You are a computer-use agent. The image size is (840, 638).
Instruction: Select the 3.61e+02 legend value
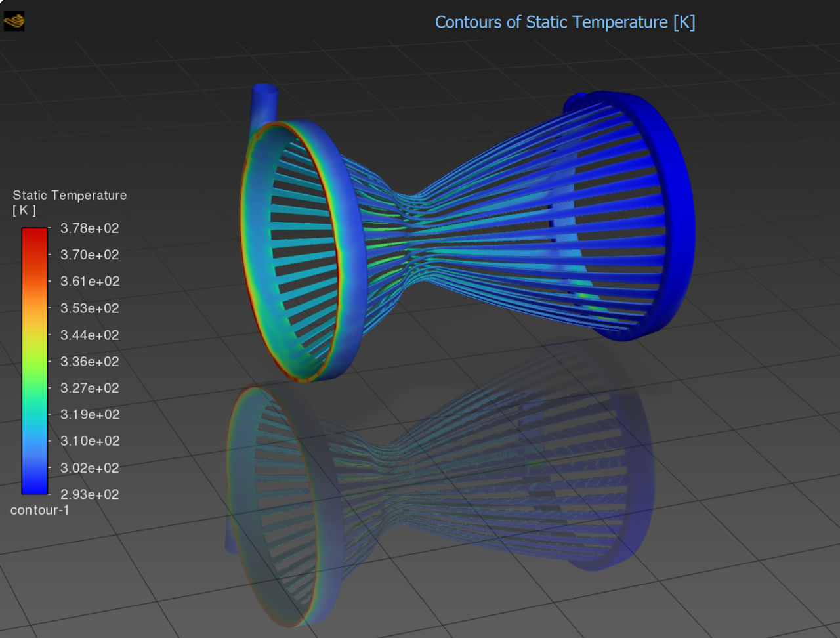(90, 282)
